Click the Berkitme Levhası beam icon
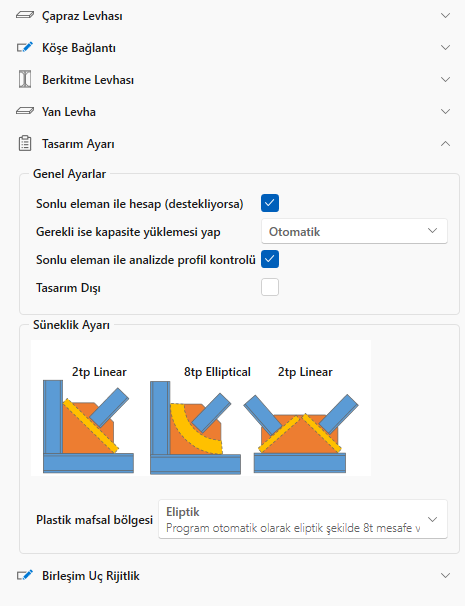Viewport: 465px width, 606px height. (x=25, y=79)
